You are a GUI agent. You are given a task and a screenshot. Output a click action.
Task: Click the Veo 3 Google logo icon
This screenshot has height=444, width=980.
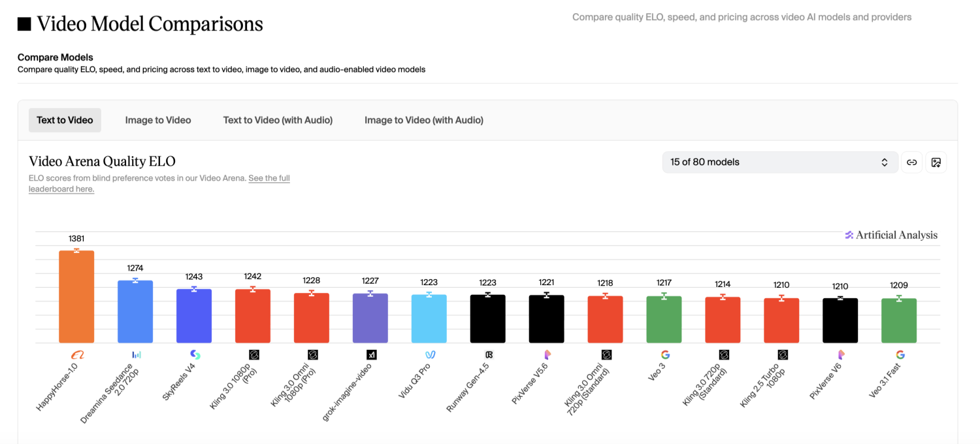click(664, 354)
